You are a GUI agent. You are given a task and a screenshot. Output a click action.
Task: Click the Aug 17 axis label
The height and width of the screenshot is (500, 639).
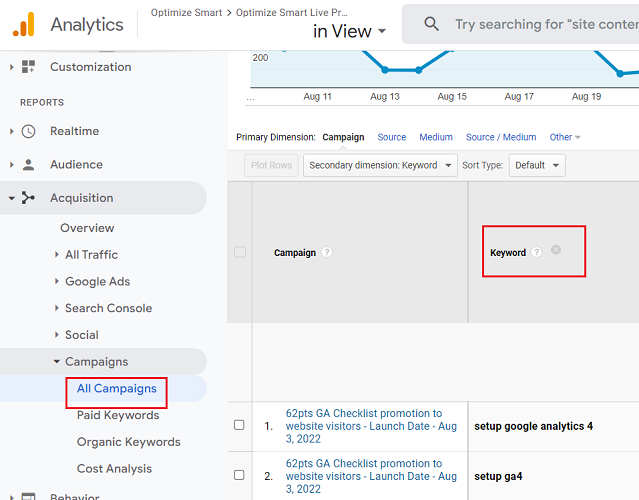pyautogui.click(x=519, y=97)
